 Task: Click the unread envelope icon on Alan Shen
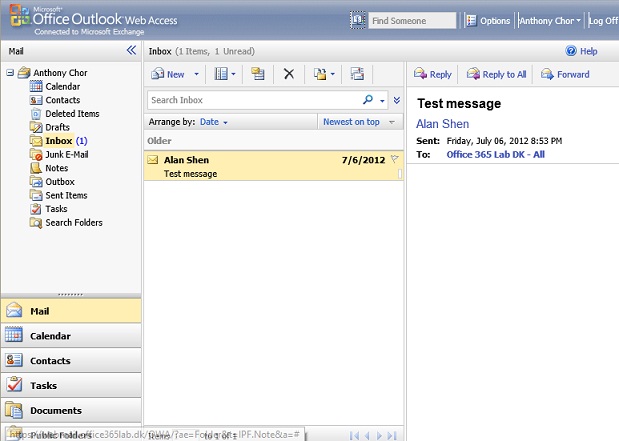click(x=153, y=160)
